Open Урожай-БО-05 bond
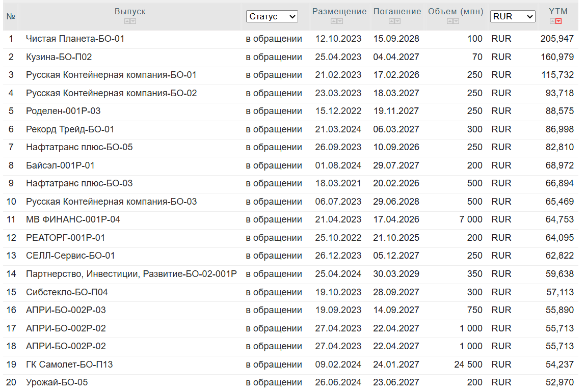Screen dimensions: 586x392 57,383
